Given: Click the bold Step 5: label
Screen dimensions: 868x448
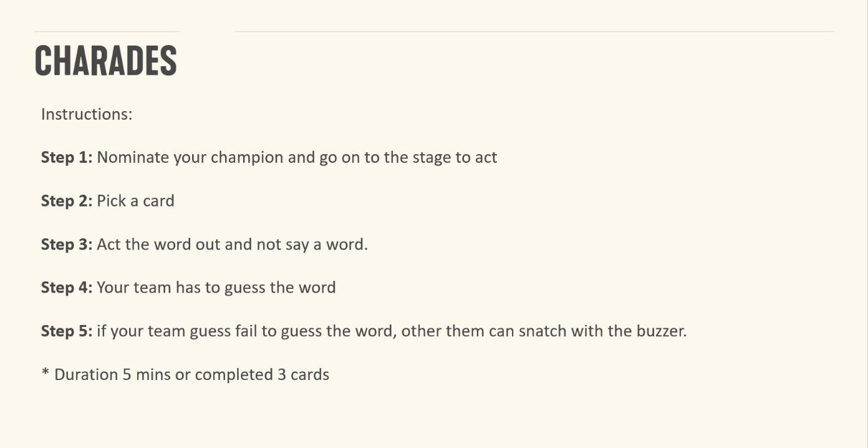Looking at the screenshot, I should pyautogui.click(x=67, y=331).
